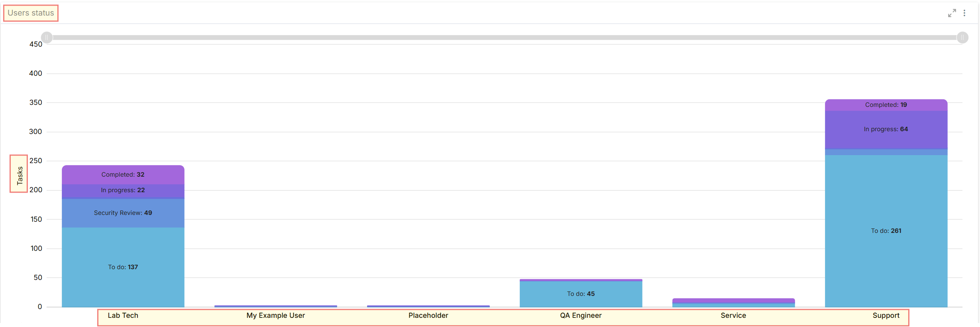Expand the Users status chart to fullscreen
The height and width of the screenshot is (327, 980).
pos(952,13)
